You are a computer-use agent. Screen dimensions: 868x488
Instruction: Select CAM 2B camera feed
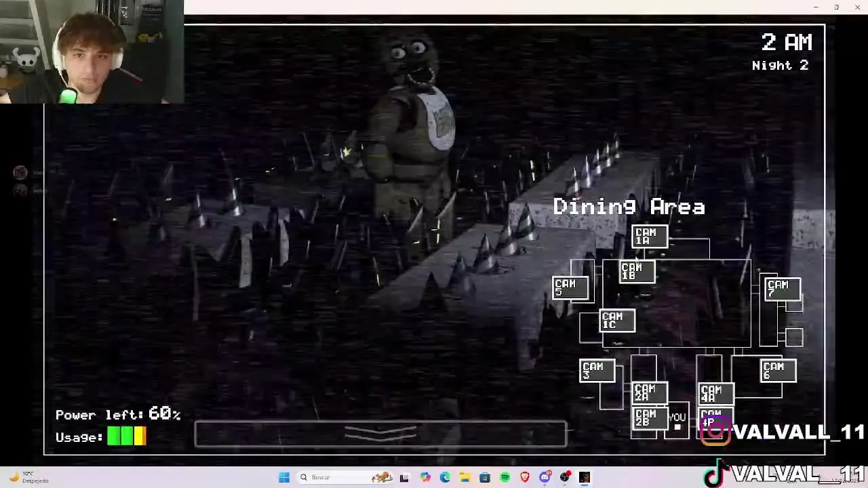pyautogui.click(x=650, y=418)
